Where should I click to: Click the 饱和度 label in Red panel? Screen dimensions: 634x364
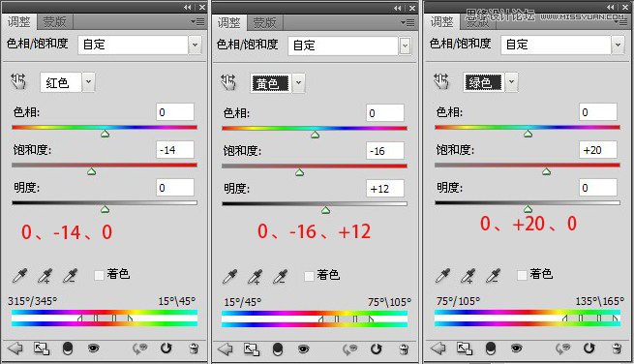click(x=32, y=150)
